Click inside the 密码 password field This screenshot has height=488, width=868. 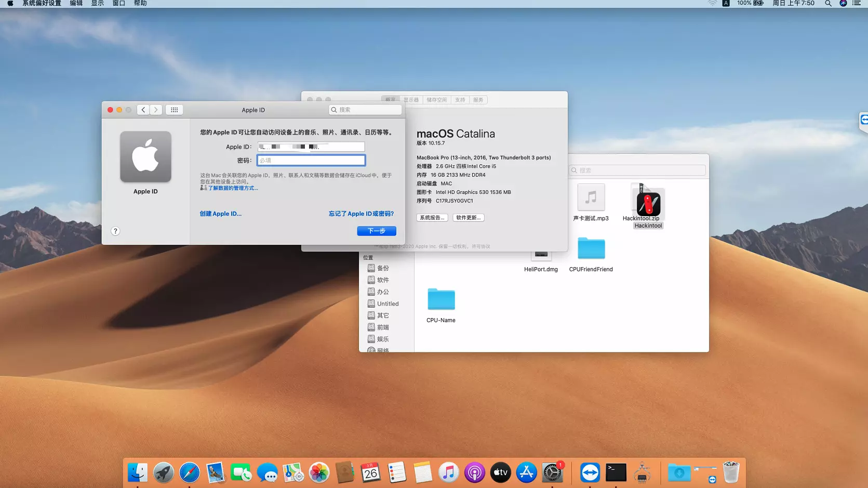[311, 160]
